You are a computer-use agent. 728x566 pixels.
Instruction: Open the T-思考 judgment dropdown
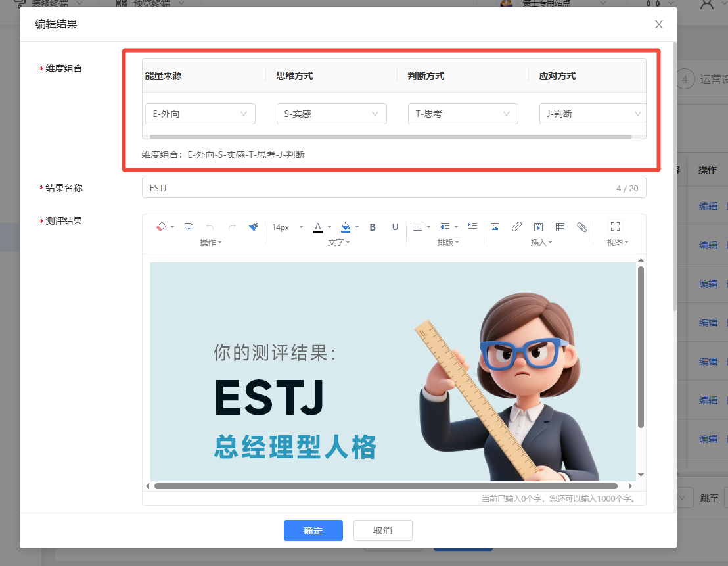coord(463,114)
